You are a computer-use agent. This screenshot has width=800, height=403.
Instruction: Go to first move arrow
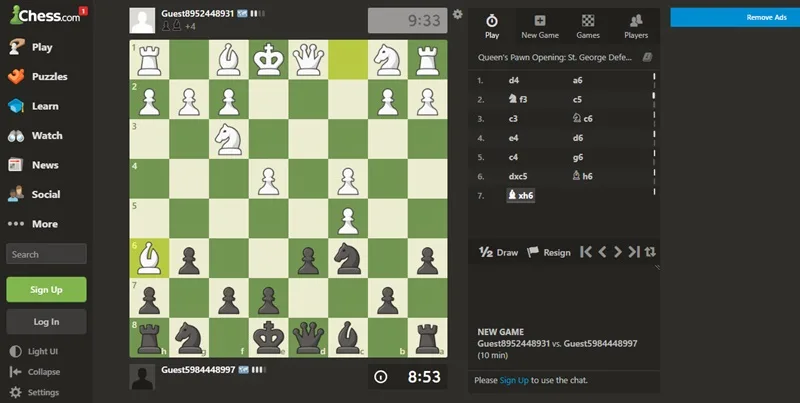click(586, 252)
